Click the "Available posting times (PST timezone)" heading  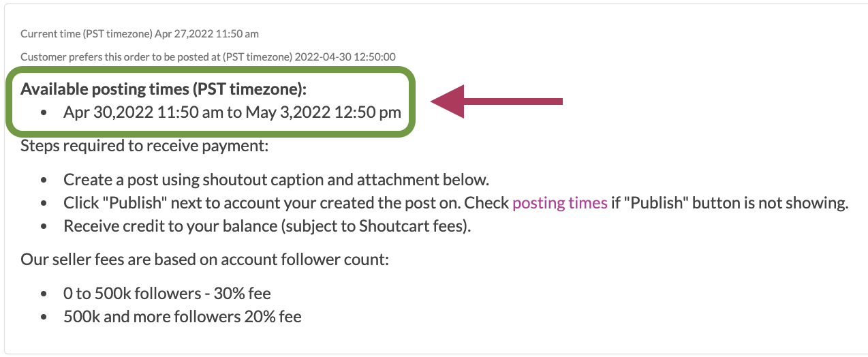(164, 89)
